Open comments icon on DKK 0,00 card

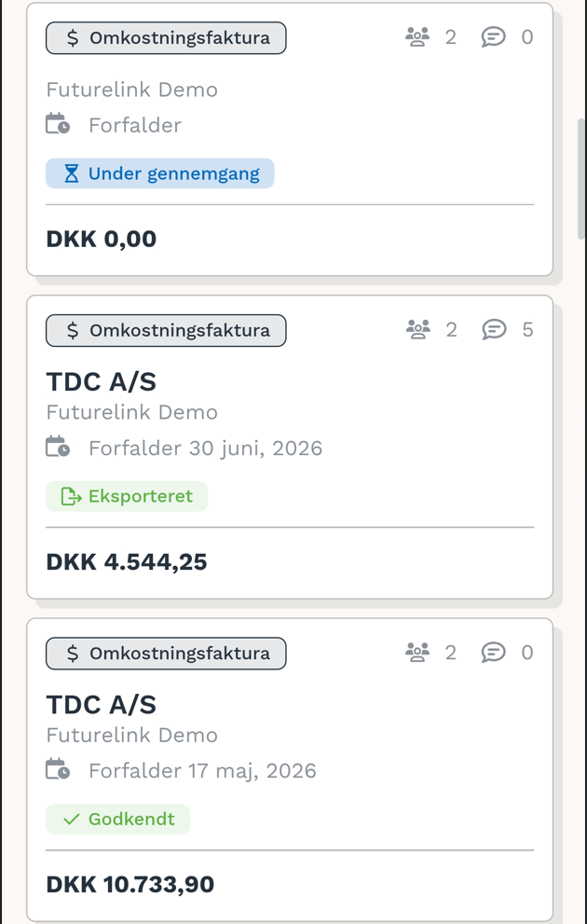pos(494,37)
